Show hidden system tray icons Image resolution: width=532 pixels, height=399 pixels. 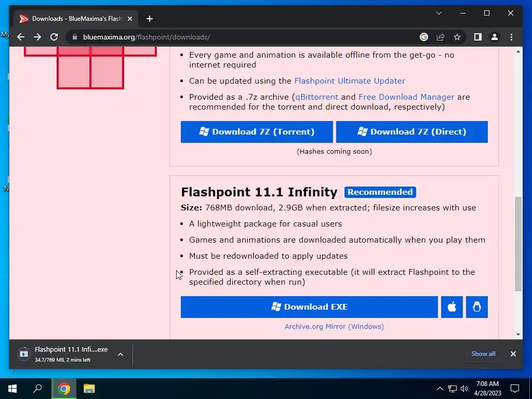[x=440, y=389]
